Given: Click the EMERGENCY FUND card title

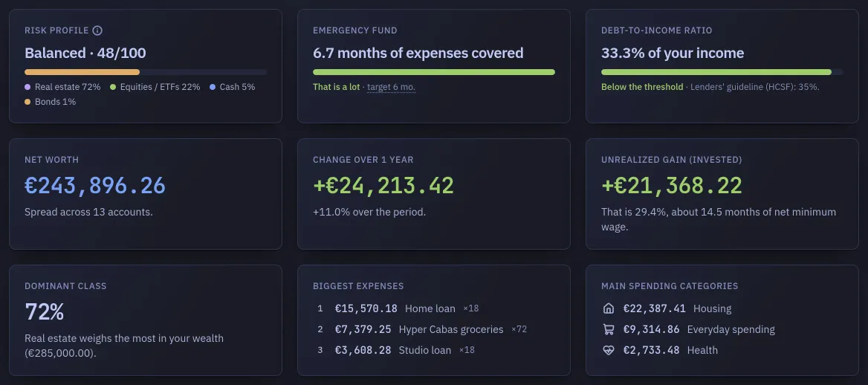Looking at the screenshot, I should pyautogui.click(x=354, y=30).
